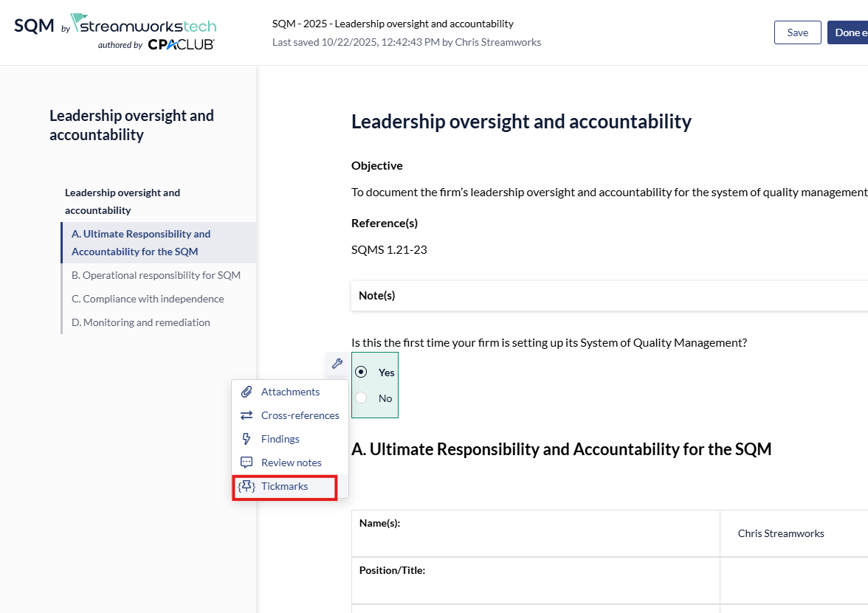Screen dimensions: 868x613
Task: Edit the Name(s) field with Chris Streamworks
Action: coord(781,533)
